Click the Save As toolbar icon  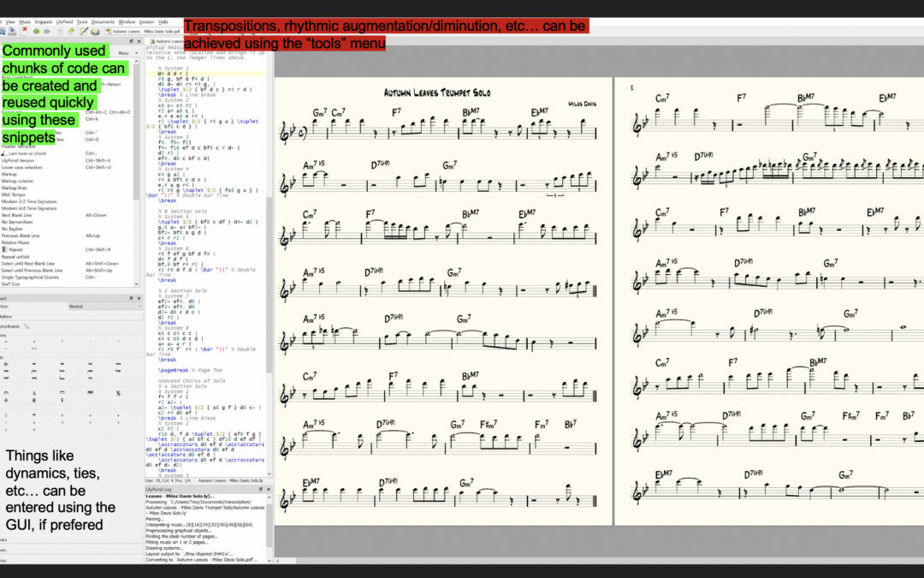tap(12, 32)
